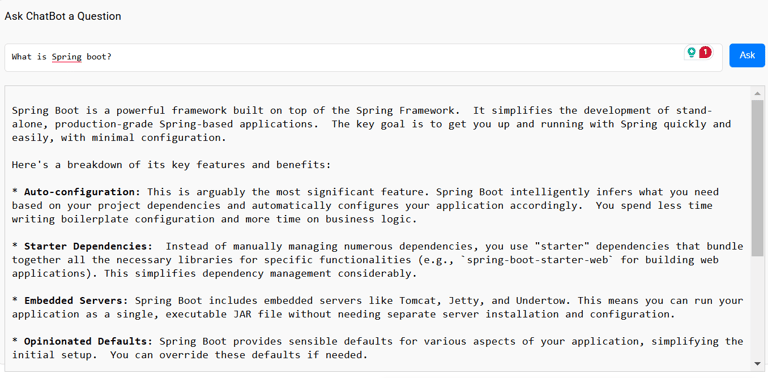Click the underlined word "Spring" in the question
The height and width of the screenshot is (378, 768).
click(x=67, y=57)
